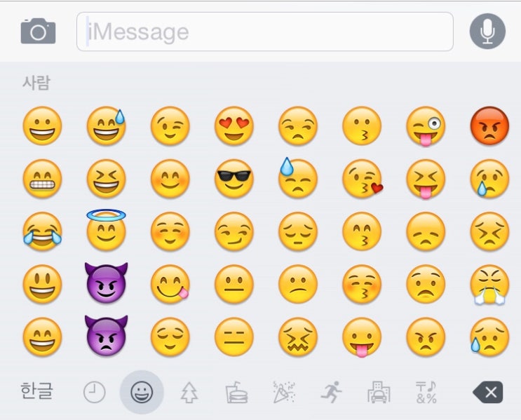Open the food and drink emoji category
Image resolution: width=521 pixels, height=420 pixels.
point(236,393)
